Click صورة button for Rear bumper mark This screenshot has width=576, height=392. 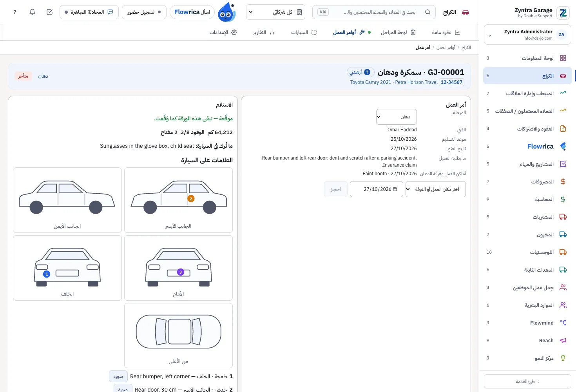118,376
